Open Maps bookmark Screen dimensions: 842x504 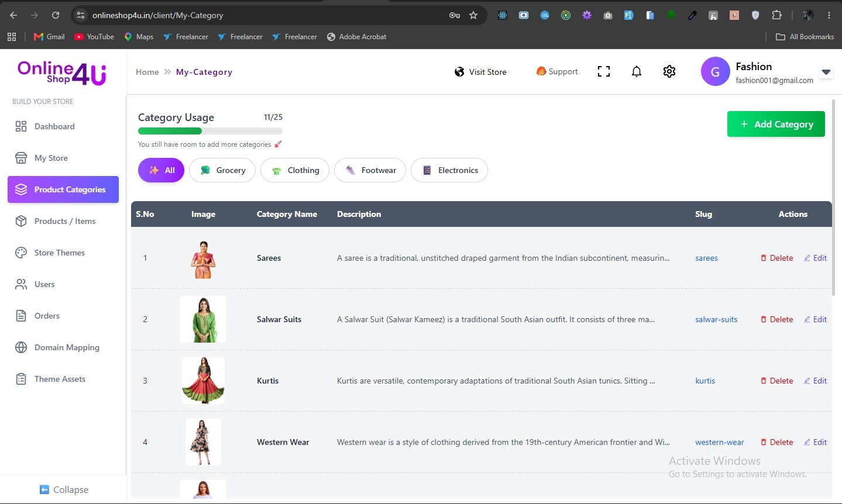139,37
